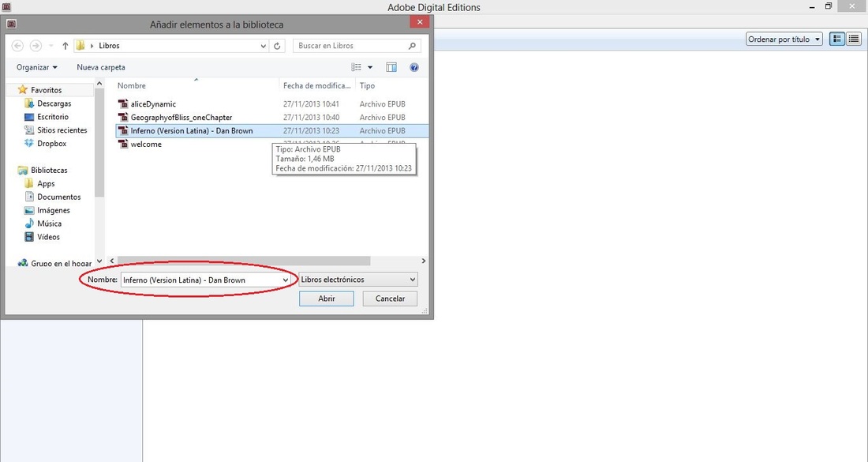Screen dimensions: 868x462
Task: Select the GeographyofBliss_oneChapter file
Action: point(181,117)
